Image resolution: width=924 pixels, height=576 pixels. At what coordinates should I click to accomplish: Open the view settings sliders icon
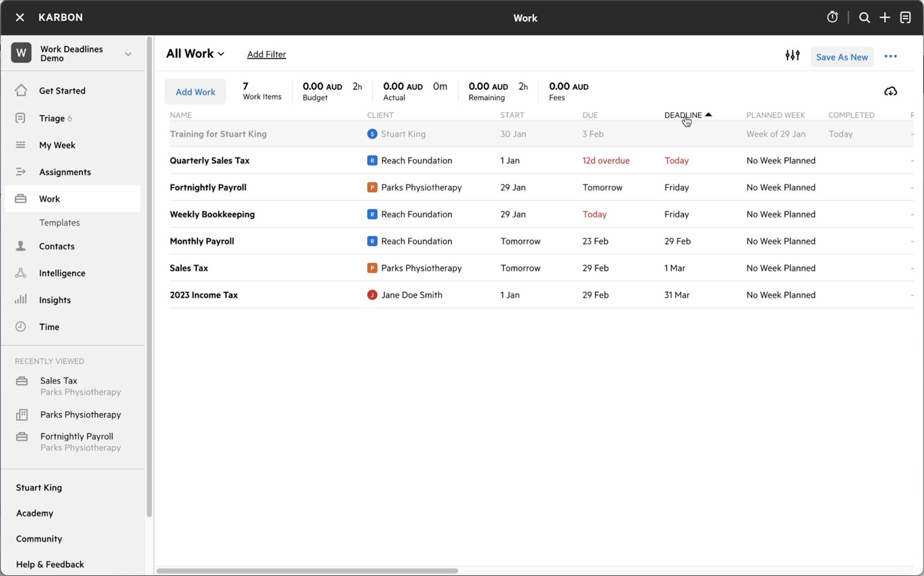tap(792, 55)
